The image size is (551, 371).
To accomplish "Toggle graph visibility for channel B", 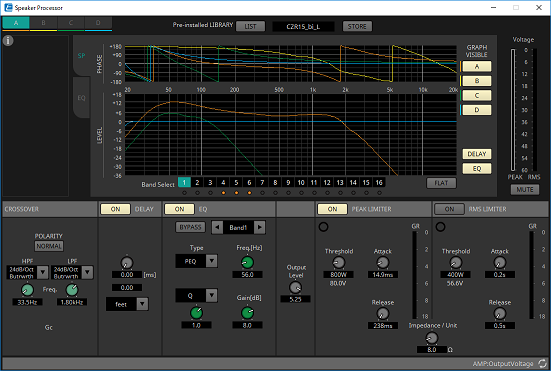I will click(x=477, y=81).
